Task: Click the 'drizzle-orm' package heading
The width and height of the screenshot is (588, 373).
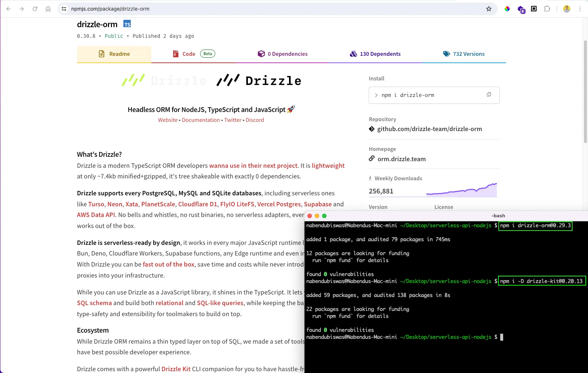Action: [97, 24]
